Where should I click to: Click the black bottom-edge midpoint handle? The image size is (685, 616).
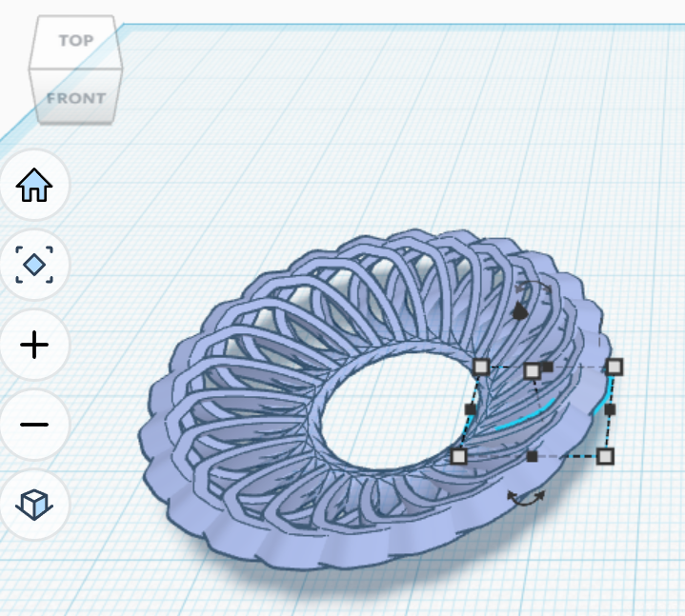pyautogui.click(x=532, y=457)
